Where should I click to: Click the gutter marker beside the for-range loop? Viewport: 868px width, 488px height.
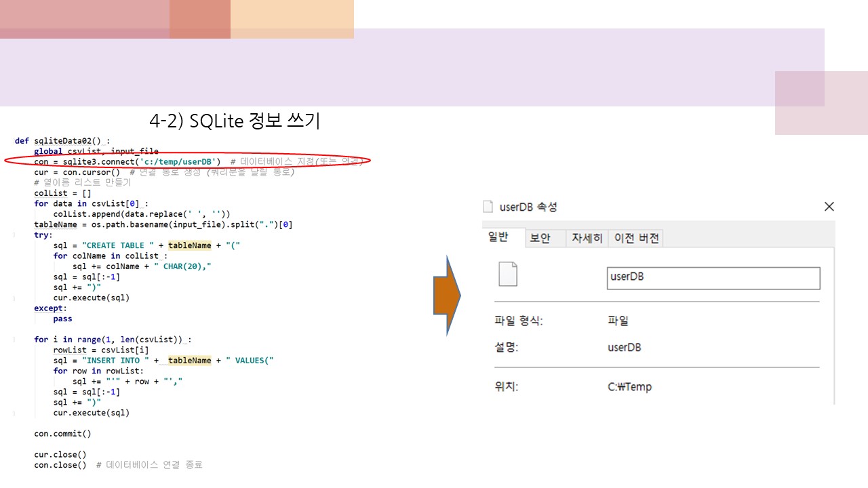click(x=14, y=339)
